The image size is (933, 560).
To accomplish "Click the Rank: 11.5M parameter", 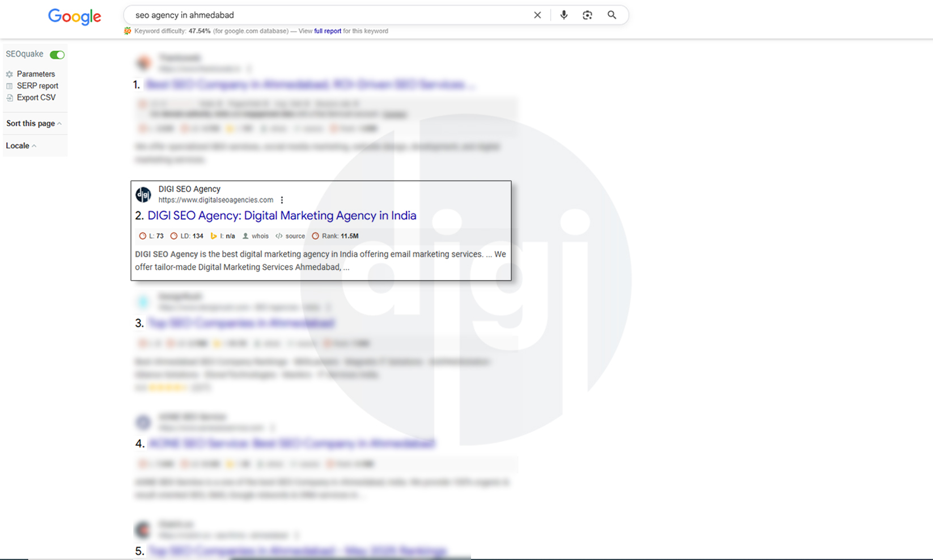I will [x=336, y=236].
